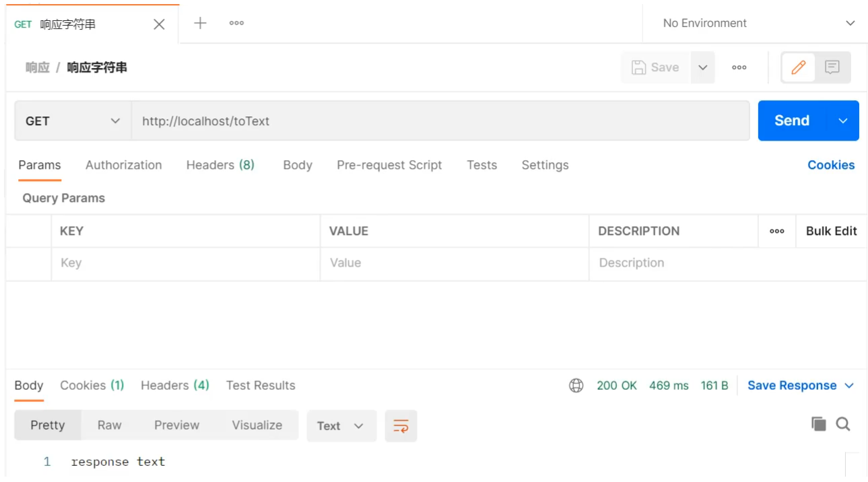This screenshot has width=868, height=482.
Task: Open the Text format dropdown
Action: coord(341,426)
